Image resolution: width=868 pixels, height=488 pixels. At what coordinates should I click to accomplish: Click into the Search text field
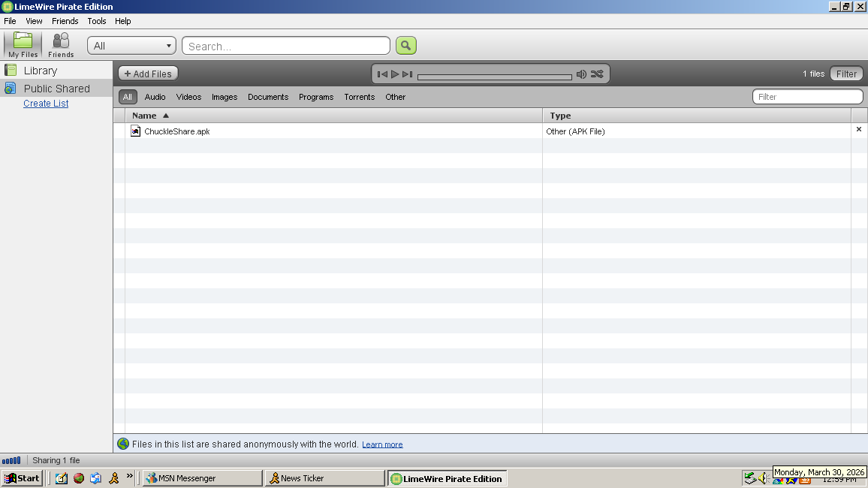[x=286, y=46]
